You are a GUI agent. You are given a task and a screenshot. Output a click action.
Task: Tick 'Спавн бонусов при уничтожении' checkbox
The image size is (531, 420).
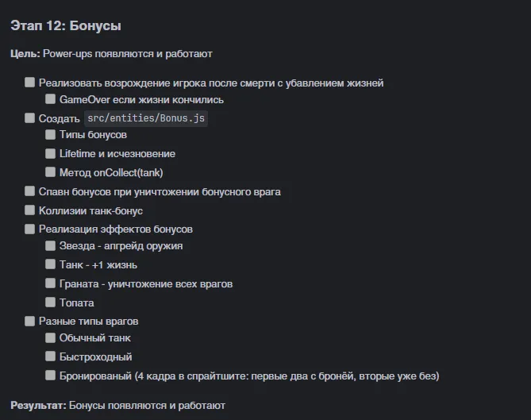[30, 191]
